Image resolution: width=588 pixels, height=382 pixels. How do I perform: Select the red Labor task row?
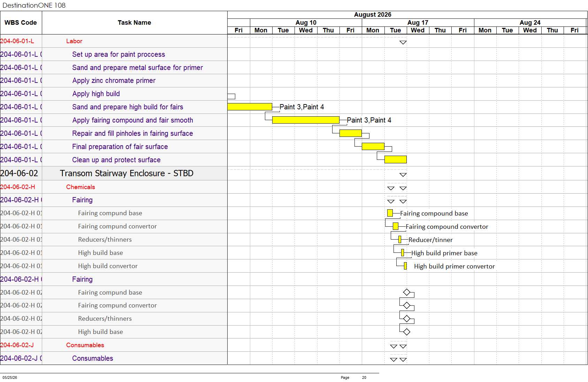point(74,41)
